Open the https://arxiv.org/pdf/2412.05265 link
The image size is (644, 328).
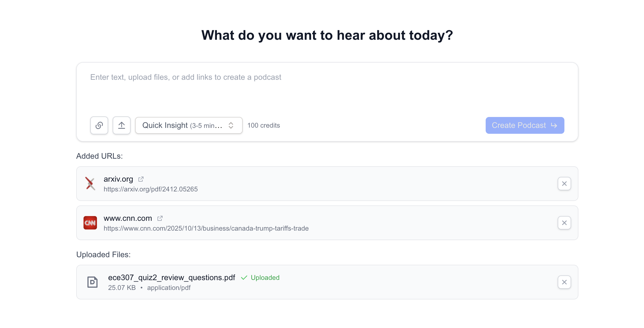click(150, 189)
